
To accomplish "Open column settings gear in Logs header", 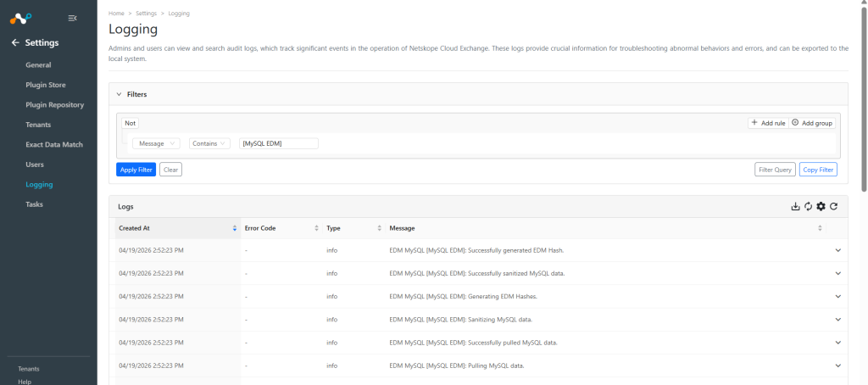I will pyautogui.click(x=821, y=207).
